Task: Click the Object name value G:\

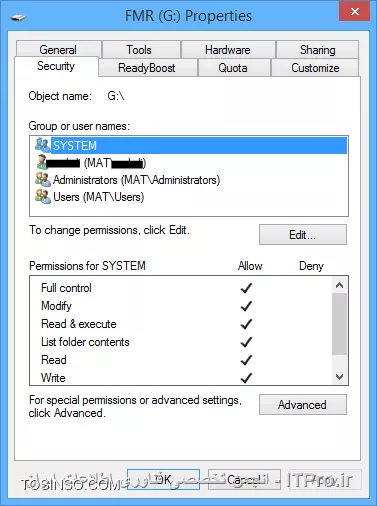Action: 116,96
